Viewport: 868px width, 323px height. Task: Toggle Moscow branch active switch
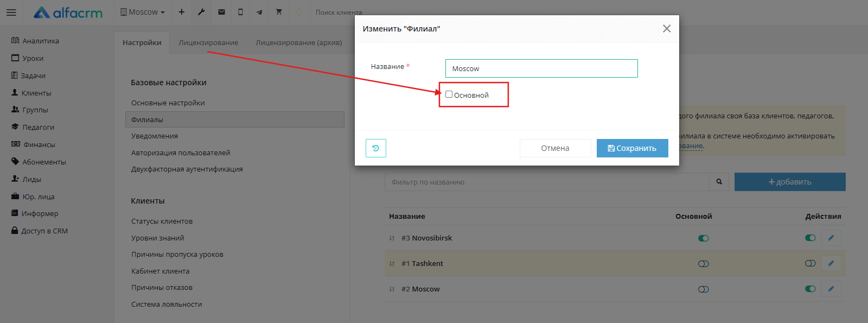click(x=810, y=289)
